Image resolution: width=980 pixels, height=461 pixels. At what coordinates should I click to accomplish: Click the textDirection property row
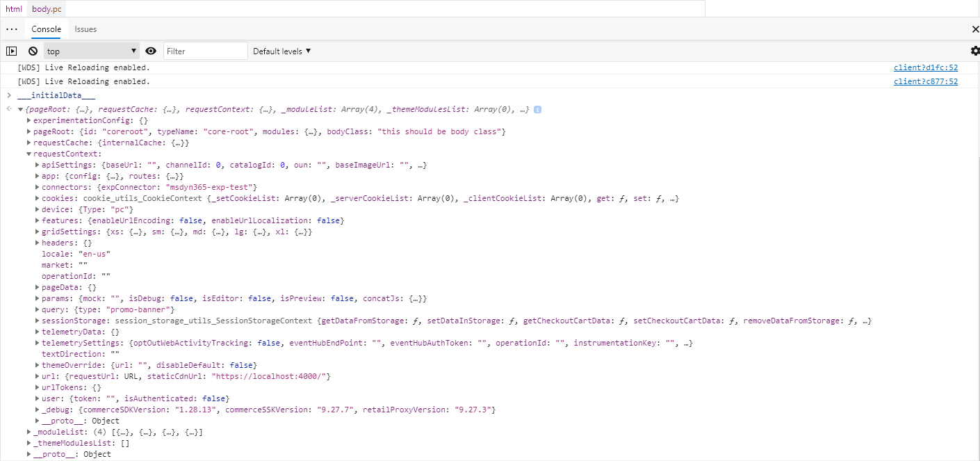[x=81, y=354]
